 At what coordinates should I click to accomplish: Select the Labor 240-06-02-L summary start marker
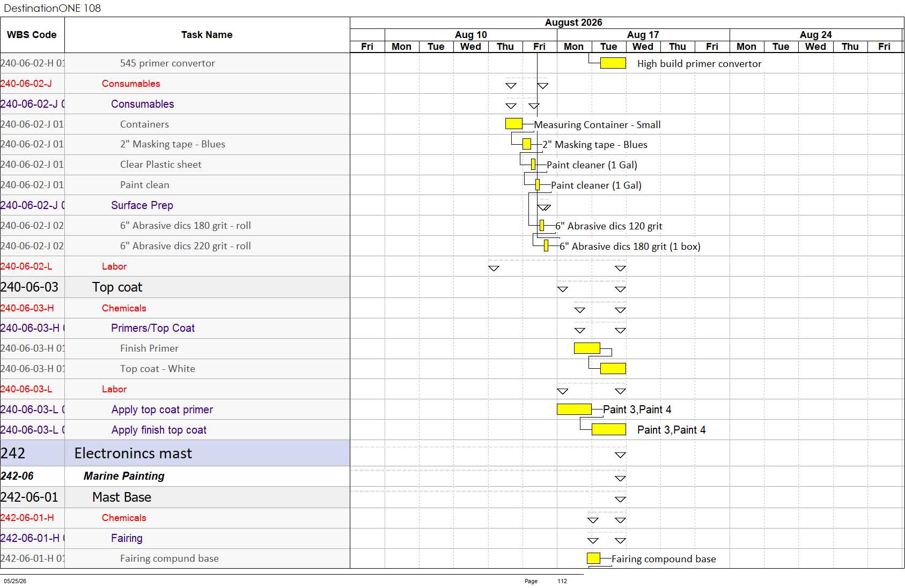coord(494,269)
